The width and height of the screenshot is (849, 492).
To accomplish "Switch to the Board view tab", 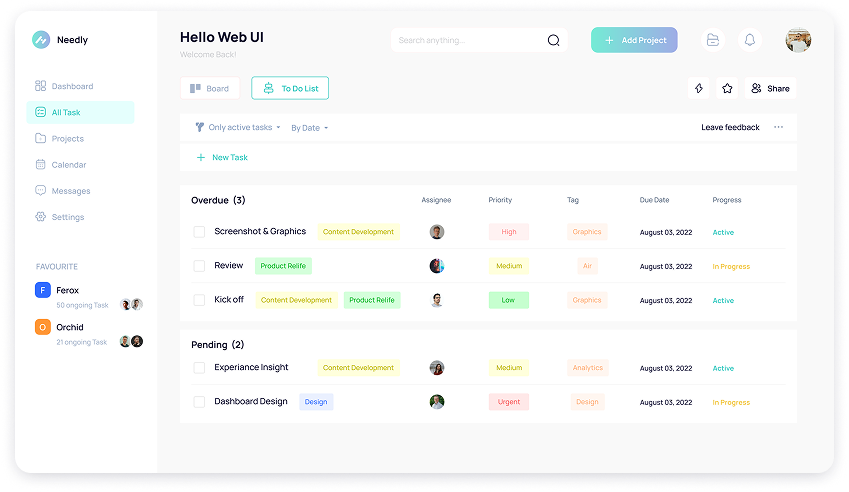I will (x=210, y=88).
